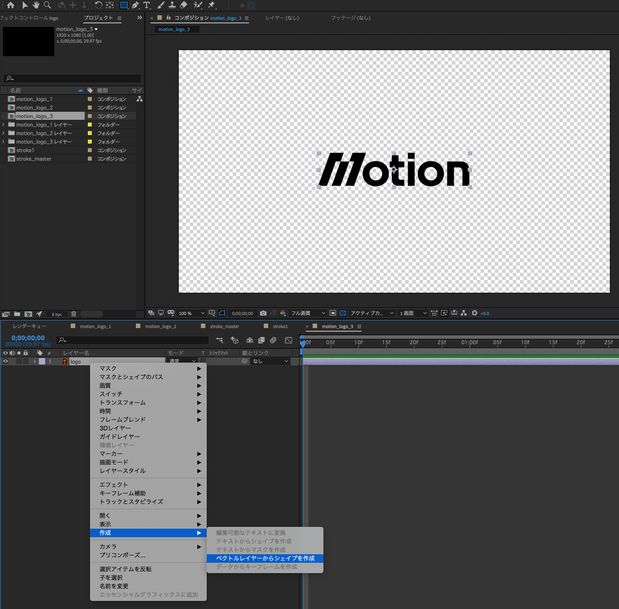The height and width of the screenshot is (609, 619).
Task: Toggle lock on composition viewer tab
Action: click(169, 17)
